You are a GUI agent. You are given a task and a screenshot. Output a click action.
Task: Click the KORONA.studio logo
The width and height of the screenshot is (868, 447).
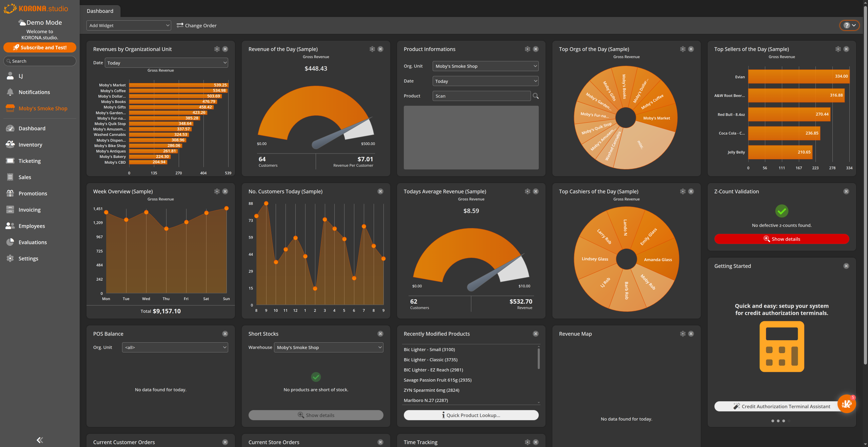[x=36, y=8]
